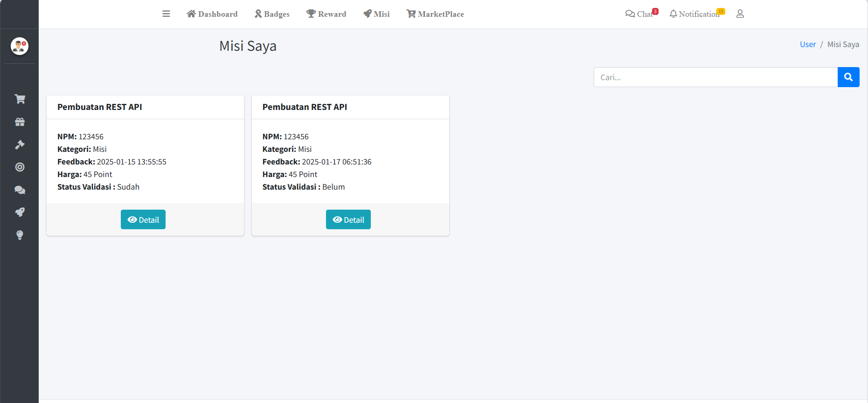This screenshot has width=868, height=403.
Task: Select the gavel icon in sidebar
Action: click(20, 145)
